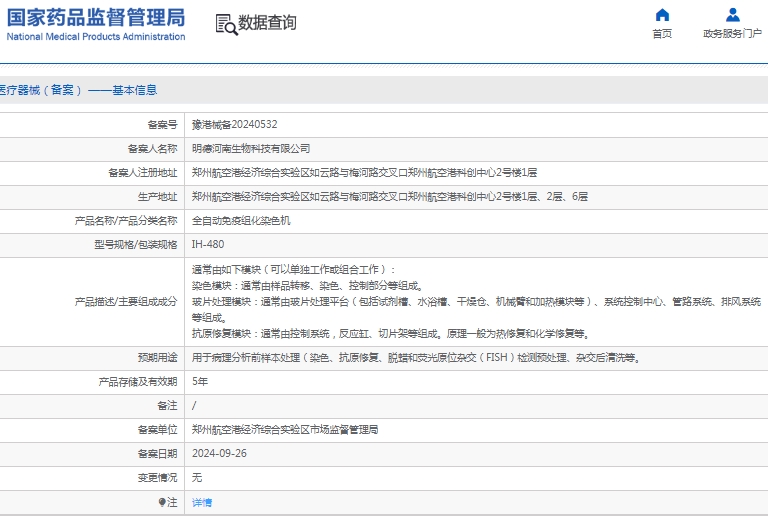The image size is (768, 516).
Task: Click the 数据查询 magnifier document icon
Action: (226, 24)
